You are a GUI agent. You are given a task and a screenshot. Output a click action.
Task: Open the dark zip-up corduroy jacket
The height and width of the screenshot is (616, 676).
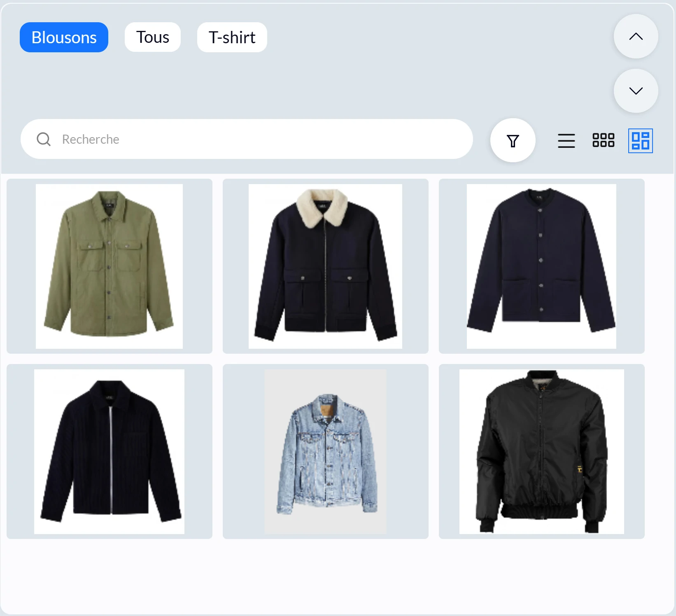[x=110, y=451]
